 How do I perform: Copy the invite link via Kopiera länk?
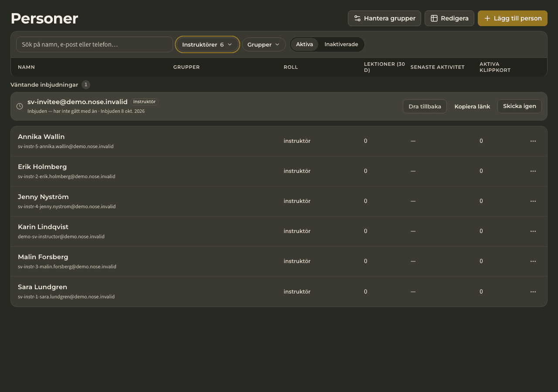472,106
